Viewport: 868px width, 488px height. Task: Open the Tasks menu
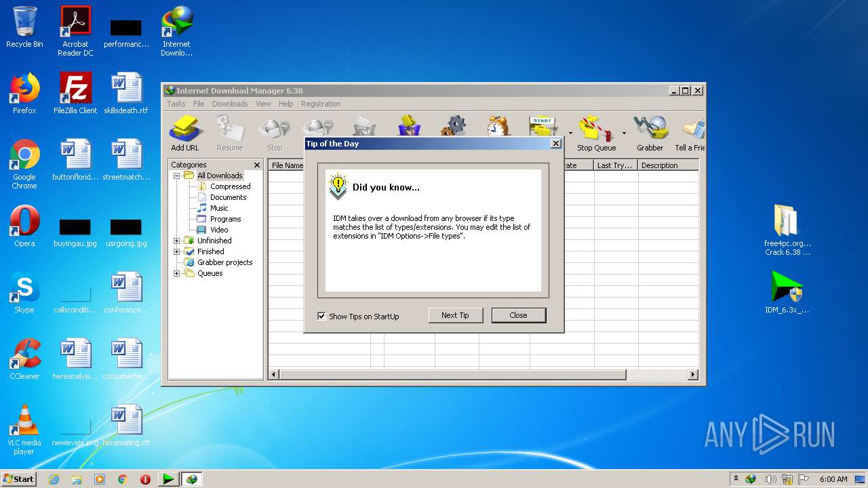(x=176, y=104)
